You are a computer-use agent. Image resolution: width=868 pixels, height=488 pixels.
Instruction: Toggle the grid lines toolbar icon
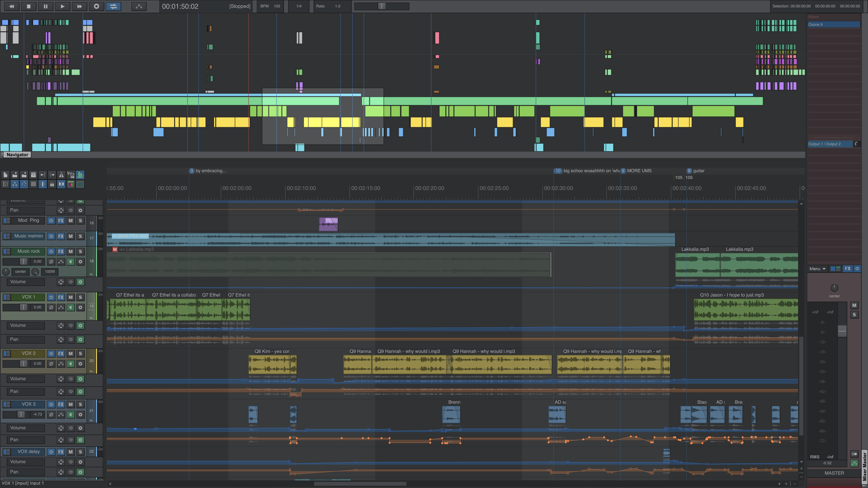33,184
